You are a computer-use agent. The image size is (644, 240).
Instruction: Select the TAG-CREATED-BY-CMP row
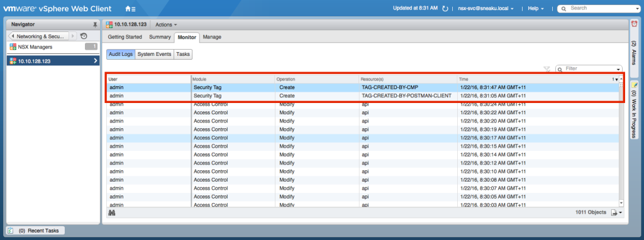coord(363,87)
